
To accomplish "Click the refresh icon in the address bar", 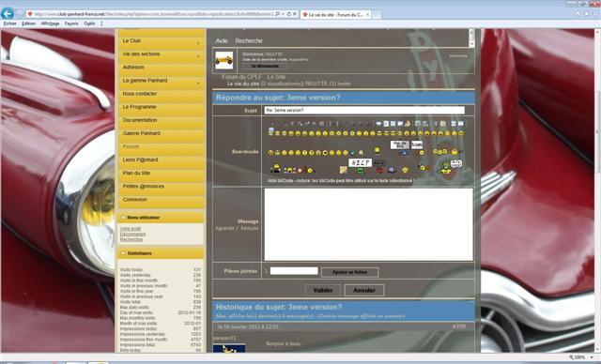I will pyautogui.click(x=289, y=14).
